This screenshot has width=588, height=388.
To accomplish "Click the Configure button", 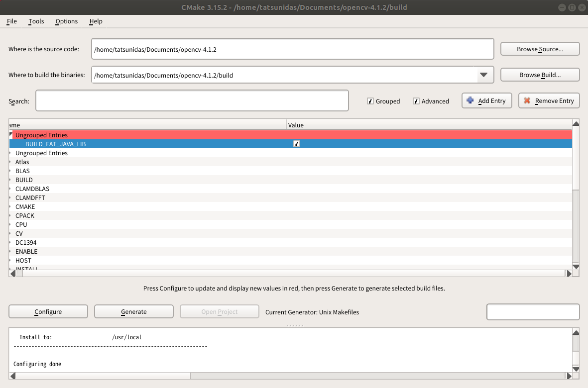I will point(48,311).
